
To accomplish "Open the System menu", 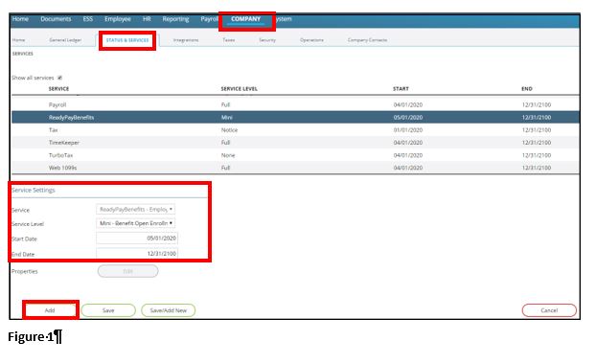I will (284, 19).
